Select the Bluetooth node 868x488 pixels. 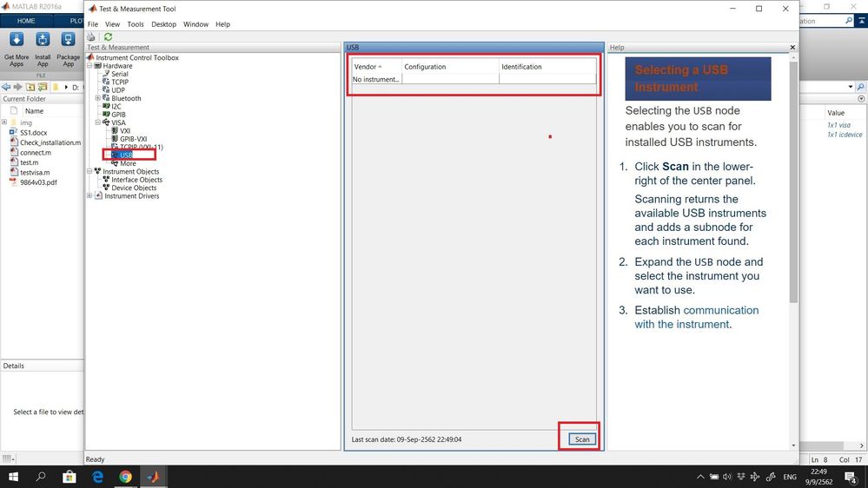(126, 98)
